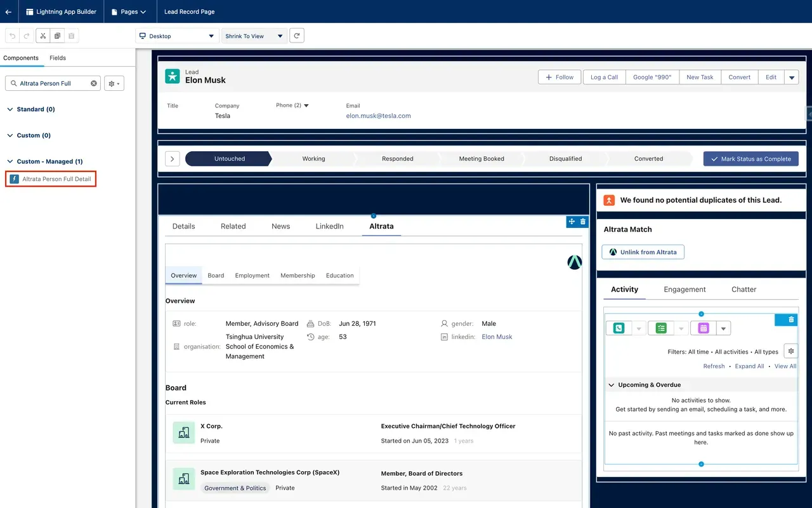The height and width of the screenshot is (508, 812).
Task: Select the Altrata Overview sub-tab
Action: pos(184,276)
